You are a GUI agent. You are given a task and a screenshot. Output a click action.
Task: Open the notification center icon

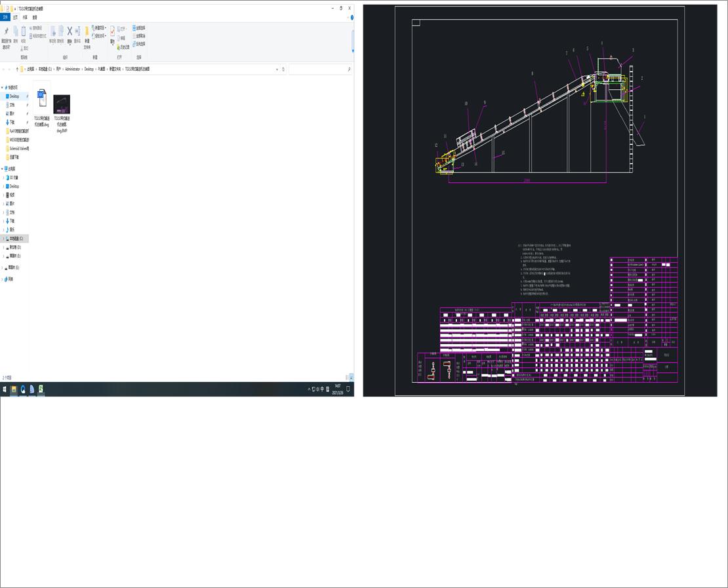point(348,389)
